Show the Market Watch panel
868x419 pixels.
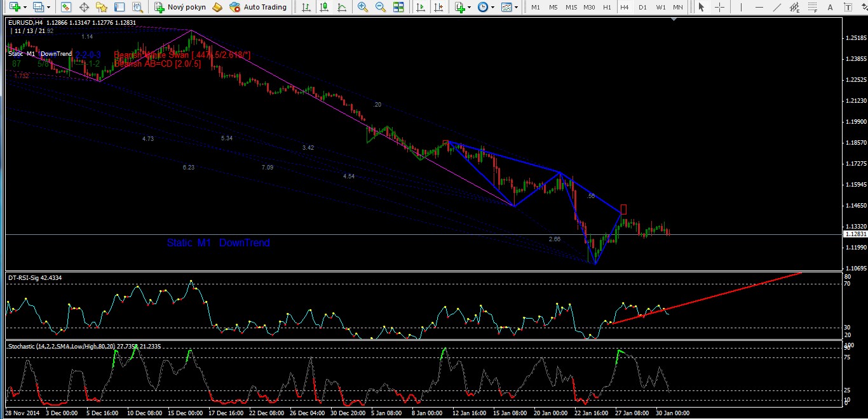pyautogui.click(x=66, y=7)
